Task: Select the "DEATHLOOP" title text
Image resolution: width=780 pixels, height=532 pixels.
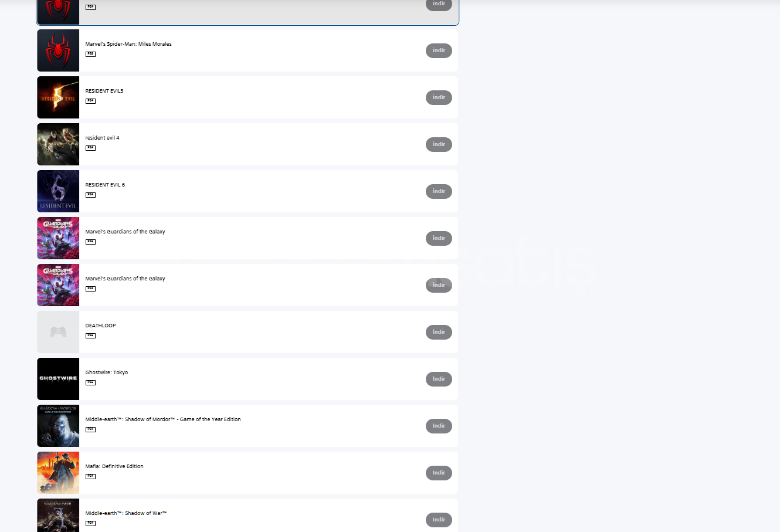Action: pos(100,326)
